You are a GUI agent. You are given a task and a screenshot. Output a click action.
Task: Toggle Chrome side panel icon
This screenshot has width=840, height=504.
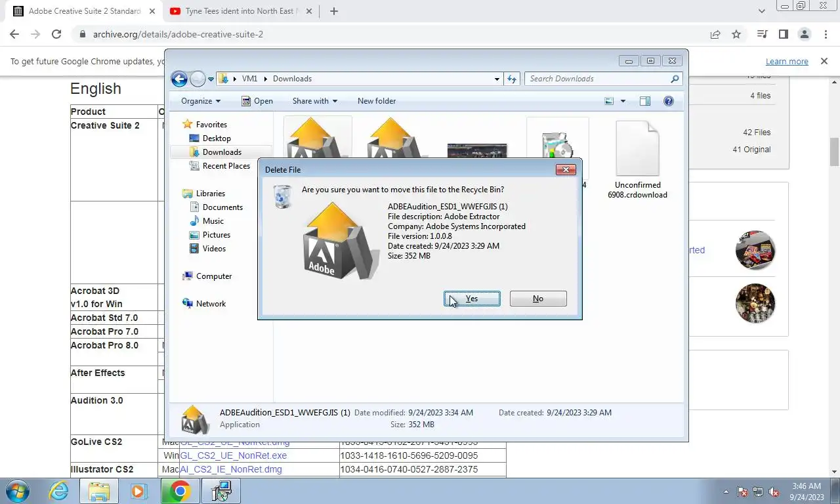783,34
